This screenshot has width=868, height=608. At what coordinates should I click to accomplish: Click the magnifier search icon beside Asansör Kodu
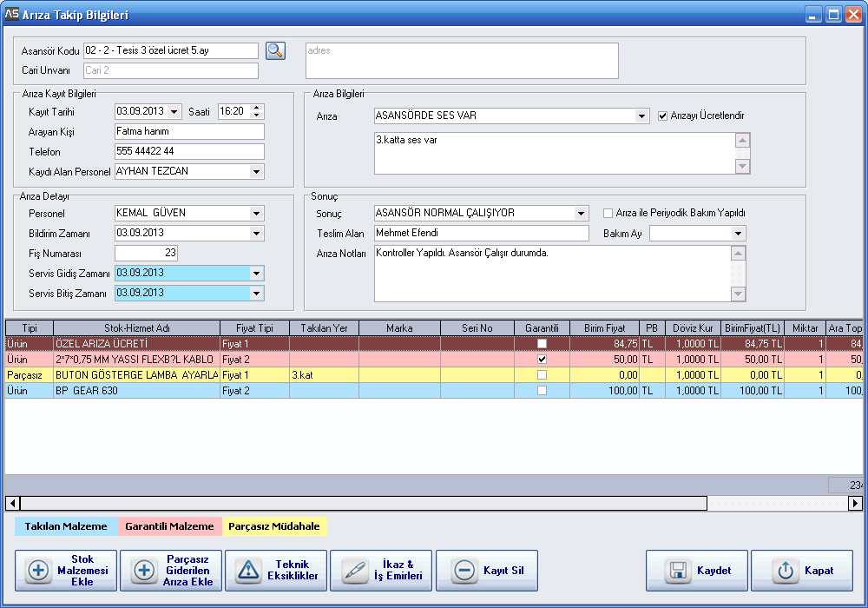(x=275, y=51)
